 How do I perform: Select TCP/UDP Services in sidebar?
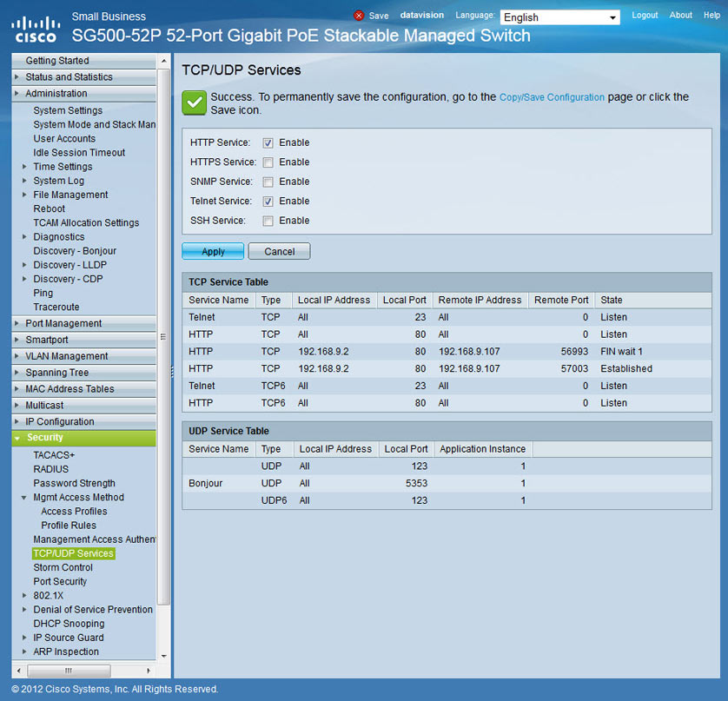click(x=73, y=553)
